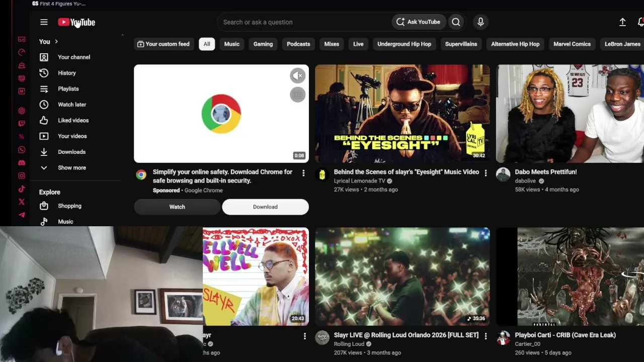The width and height of the screenshot is (644, 362).
Task: Open Your videos in the sidebar
Action: point(72,136)
